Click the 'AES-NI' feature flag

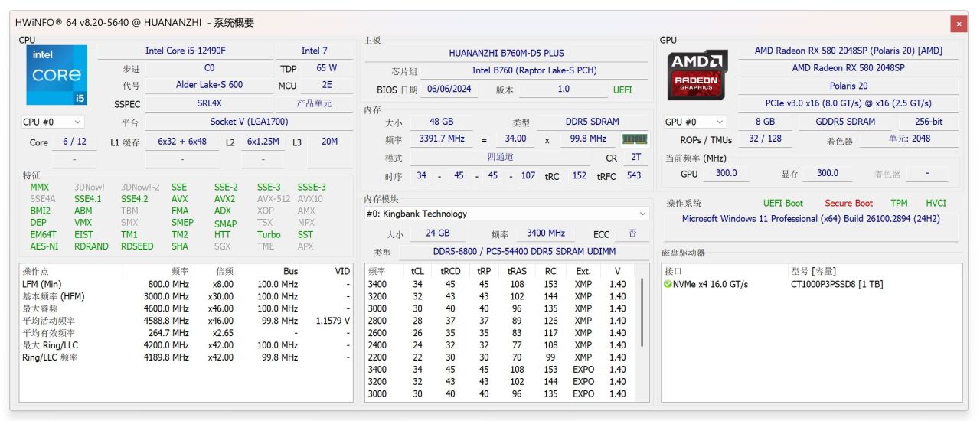(x=44, y=246)
